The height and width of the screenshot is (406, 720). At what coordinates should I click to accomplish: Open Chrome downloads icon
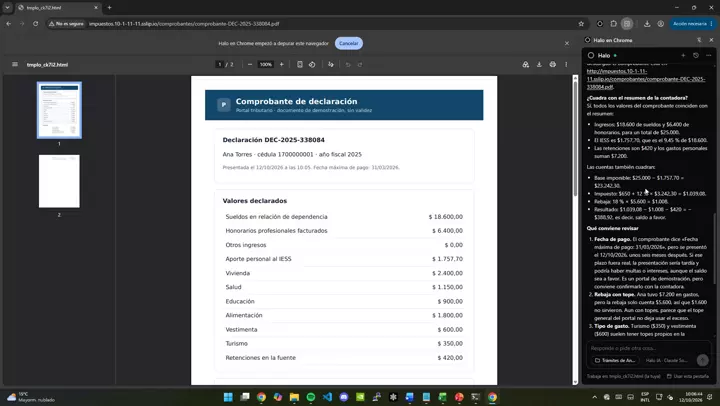pos(647,23)
